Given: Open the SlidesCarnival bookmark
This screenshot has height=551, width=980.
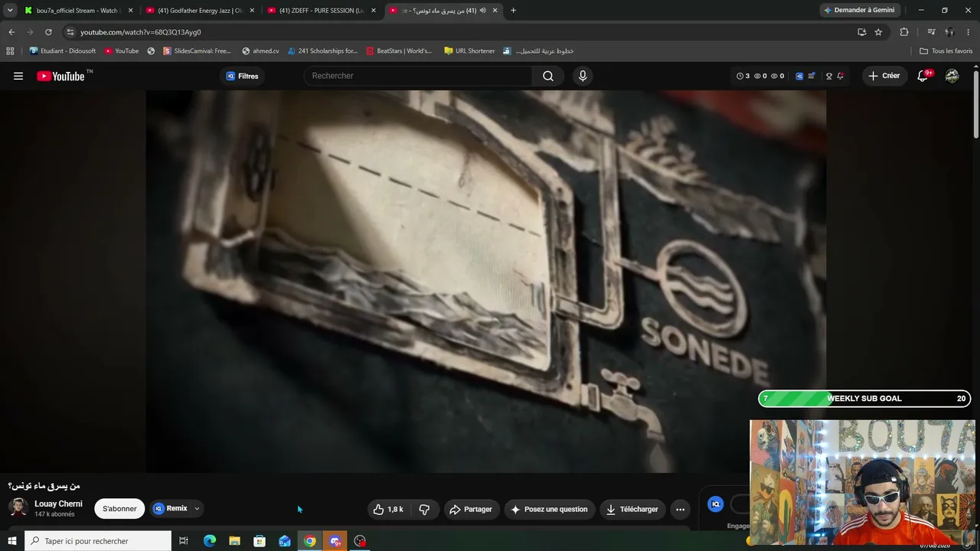Looking at the screenshot, I should (x=197, y=51).
